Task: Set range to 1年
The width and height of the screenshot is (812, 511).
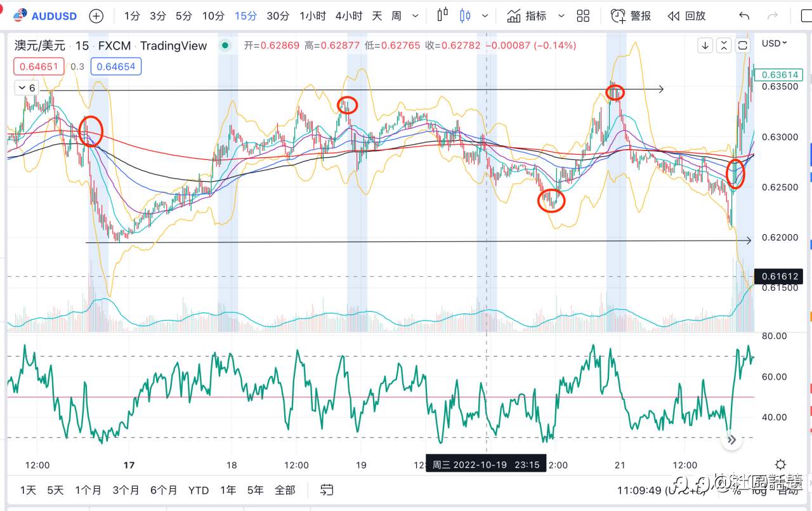Action: point(228,490)
